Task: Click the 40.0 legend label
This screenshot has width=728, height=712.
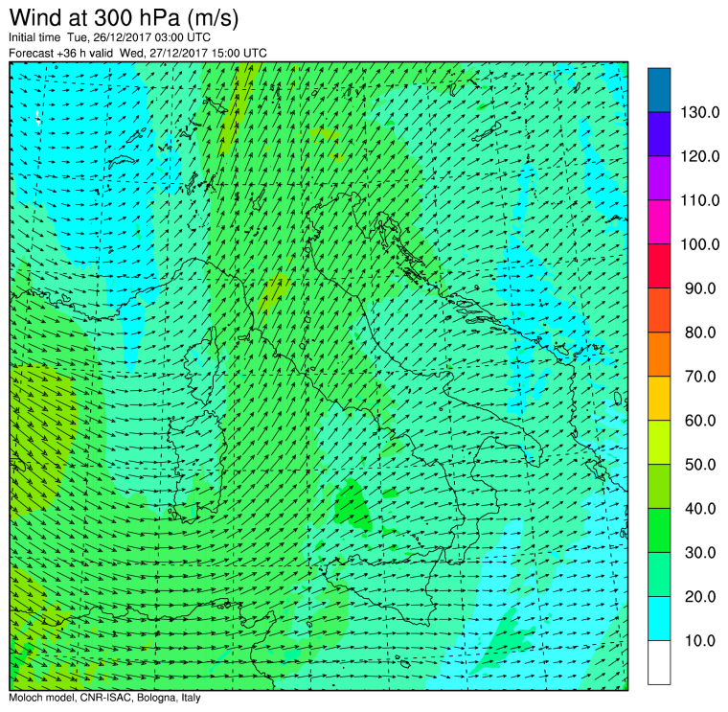Action: 700,509
